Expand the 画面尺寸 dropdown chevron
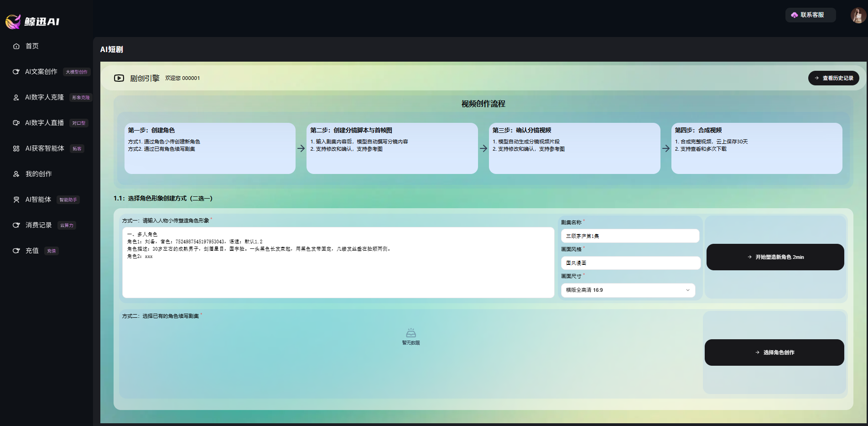 [x=687, y=290]
